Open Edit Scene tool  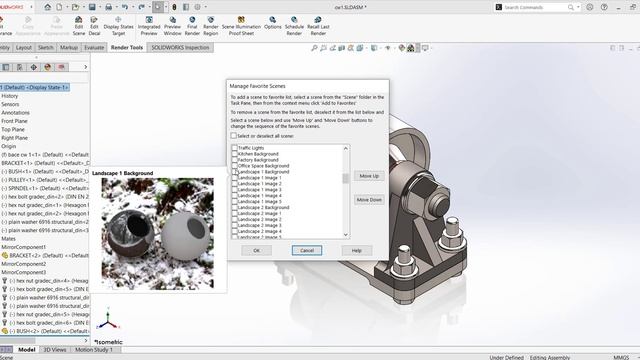point(79,26)
